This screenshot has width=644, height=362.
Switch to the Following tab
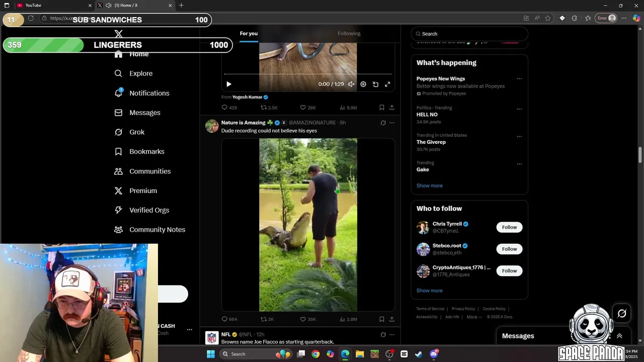coord(349,34)
